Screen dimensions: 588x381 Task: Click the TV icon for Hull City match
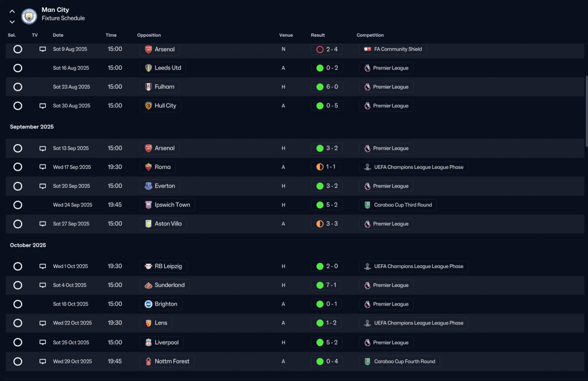coord(43,106)
